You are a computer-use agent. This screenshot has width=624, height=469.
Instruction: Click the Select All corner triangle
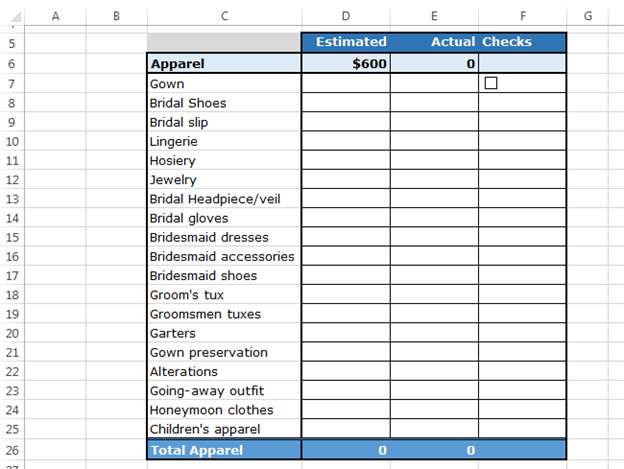(x=15, y=16)
